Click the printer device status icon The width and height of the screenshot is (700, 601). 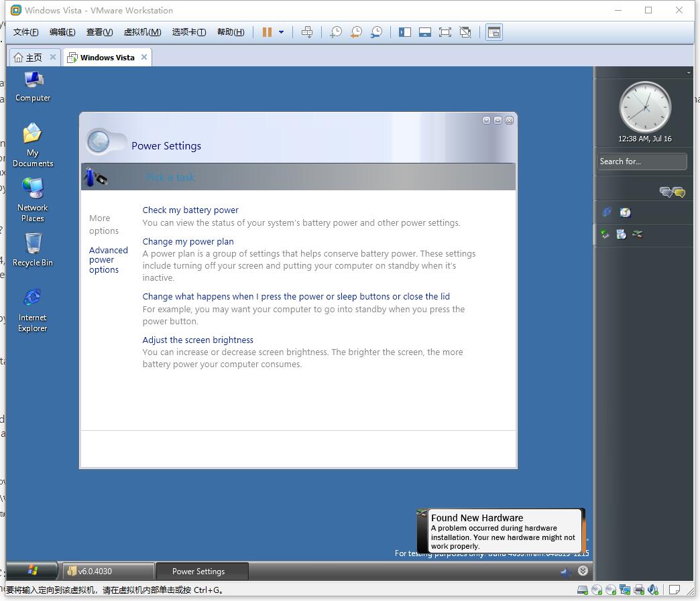click(639, 590)
